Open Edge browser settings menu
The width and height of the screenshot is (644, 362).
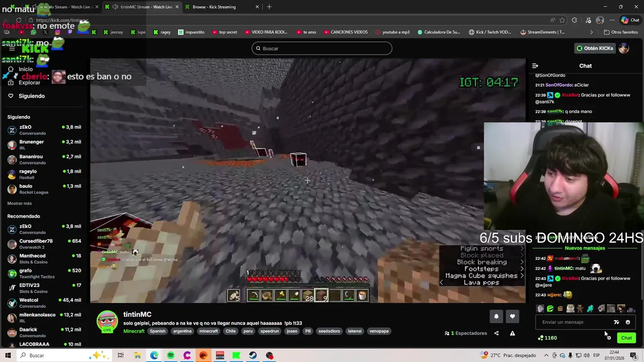[x=611, y=20]
